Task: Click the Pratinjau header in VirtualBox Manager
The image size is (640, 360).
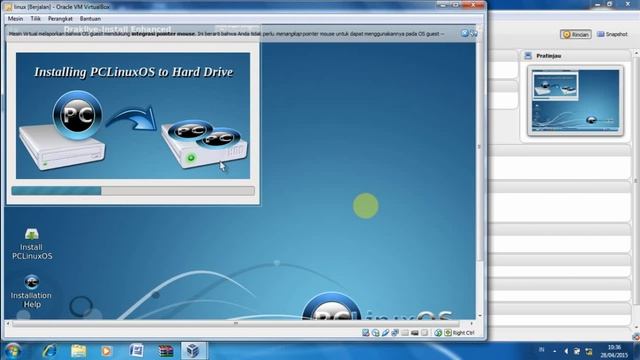Action: click(549, 56)
